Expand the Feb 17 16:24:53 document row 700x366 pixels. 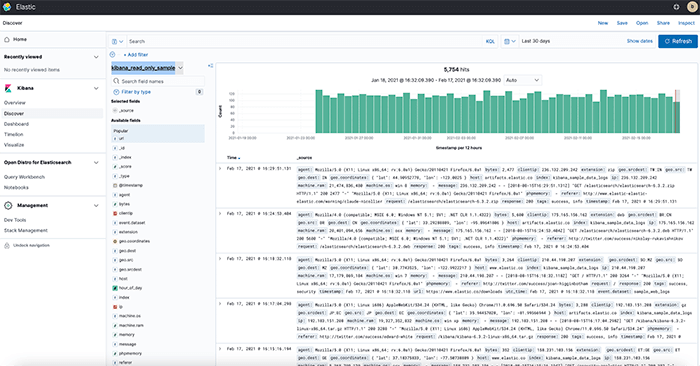tap(220, 214)
